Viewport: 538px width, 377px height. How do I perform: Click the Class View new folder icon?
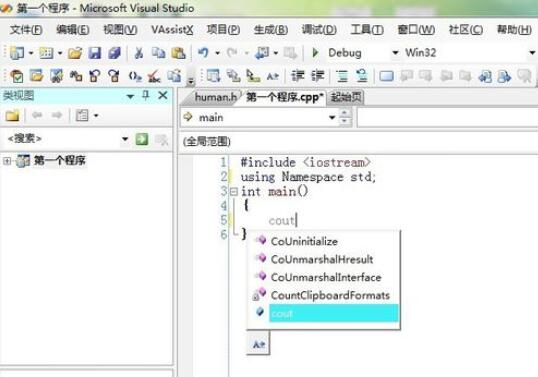pos(13,116)
